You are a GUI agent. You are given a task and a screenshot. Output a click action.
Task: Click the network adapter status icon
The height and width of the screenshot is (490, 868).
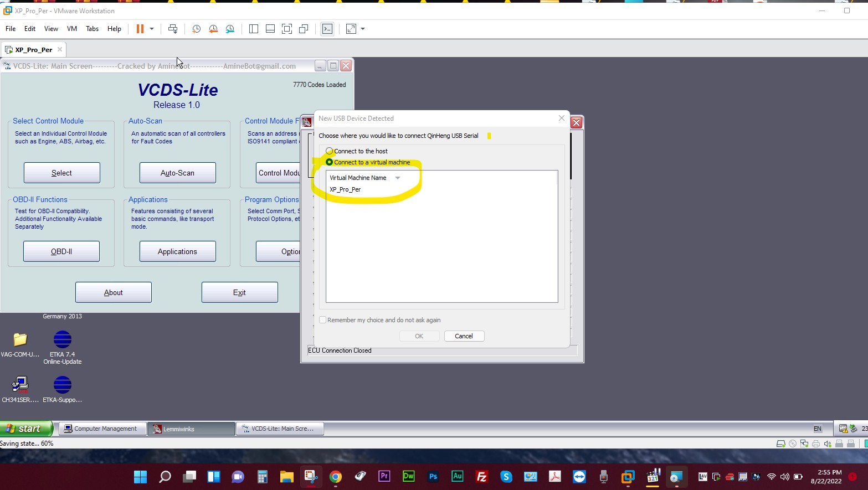(x=804, y=443)
